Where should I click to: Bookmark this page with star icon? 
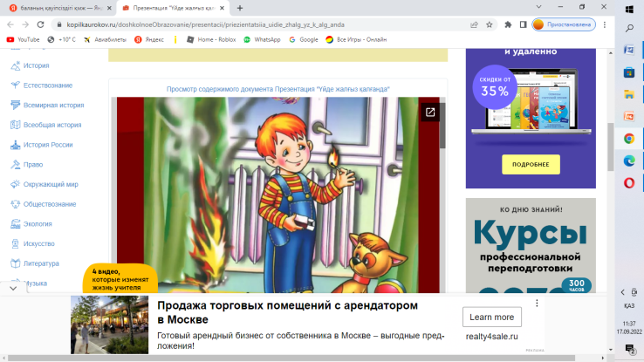[x=490, y=24]
